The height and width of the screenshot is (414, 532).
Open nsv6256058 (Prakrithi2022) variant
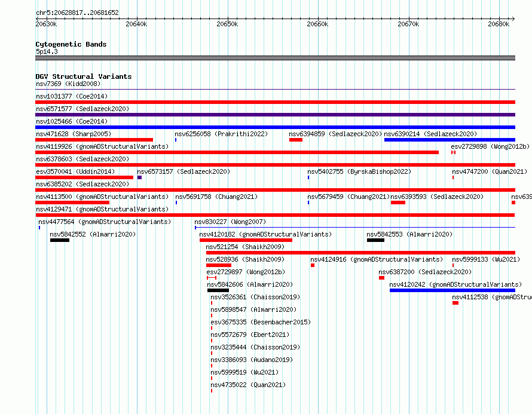[x=221, y=134]
